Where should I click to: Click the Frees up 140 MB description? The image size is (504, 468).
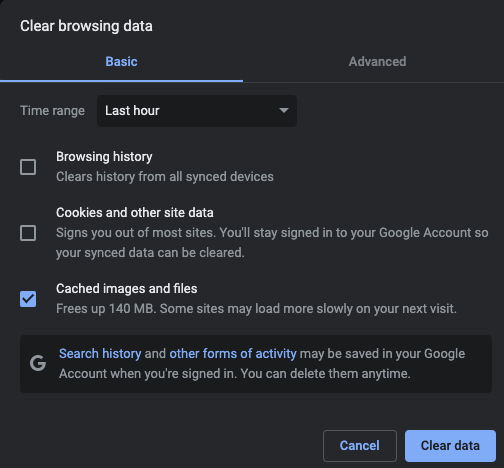click(x=256, y=309)
